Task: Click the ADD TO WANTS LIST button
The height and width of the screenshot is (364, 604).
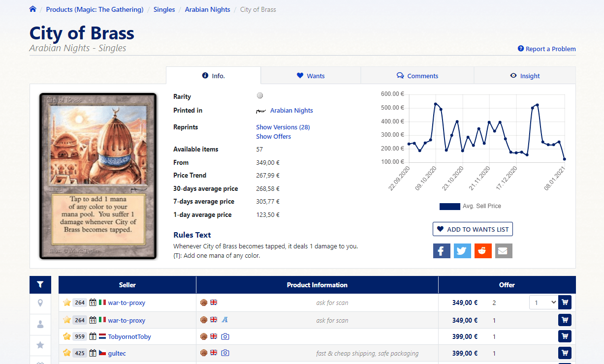Action: [x=473, y=229]
